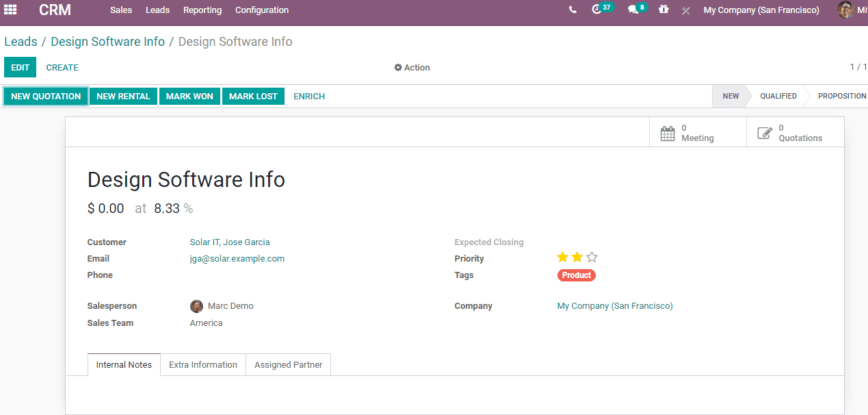Click the record pager 1 / 1
The height and width of the screenshot is (415, 868).
[x=858, y=67]
